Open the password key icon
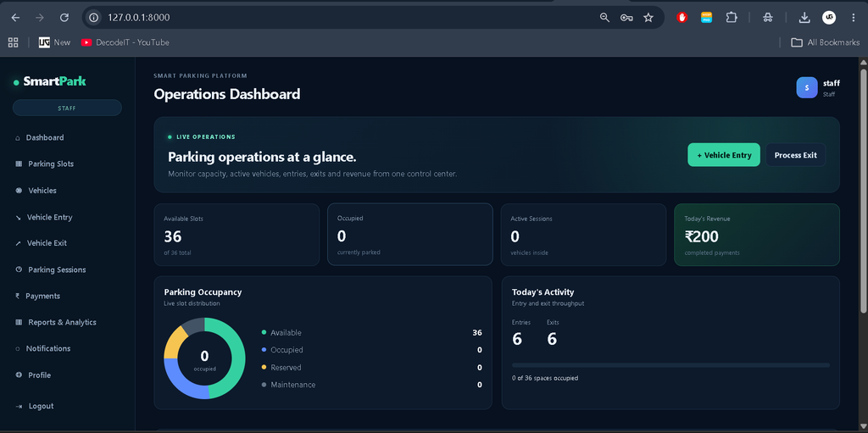This screenshot has width=868, height=433. pos(626,18)
